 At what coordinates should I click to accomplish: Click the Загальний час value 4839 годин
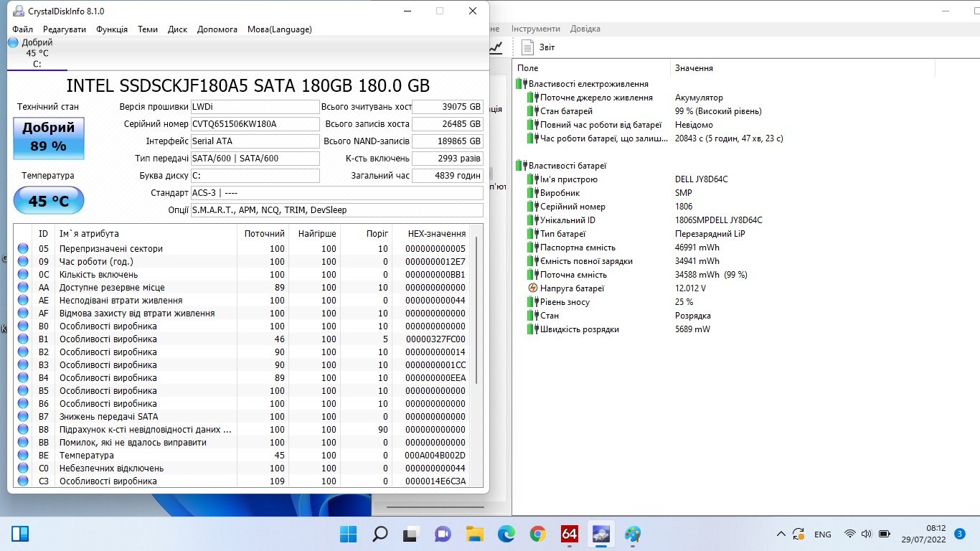[x=448, y=176]
